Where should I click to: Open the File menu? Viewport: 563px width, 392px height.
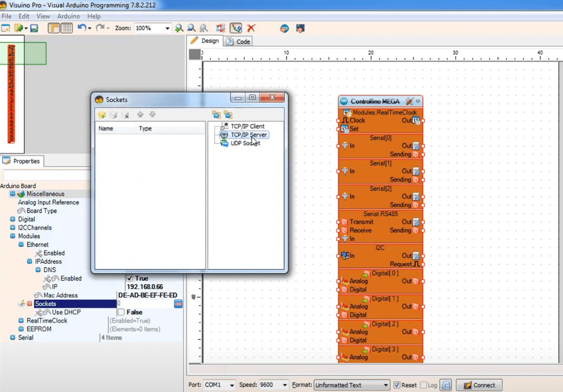point(6,16)
